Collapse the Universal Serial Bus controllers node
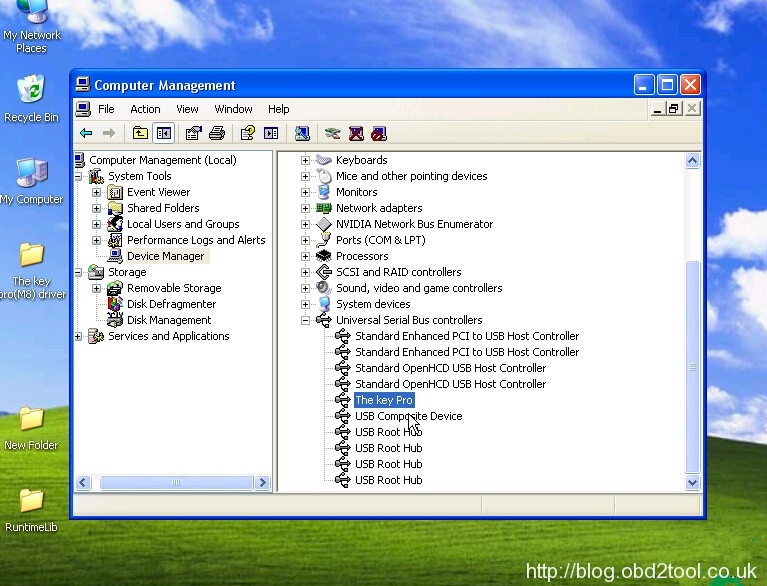The image size is (767, 586). pos(305,320)
